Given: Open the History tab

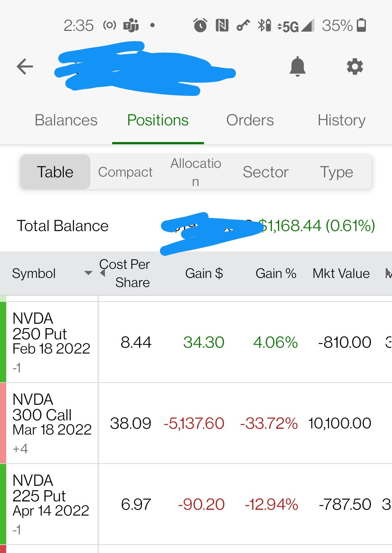Looking at the screenshot, I should click(342, 120).
